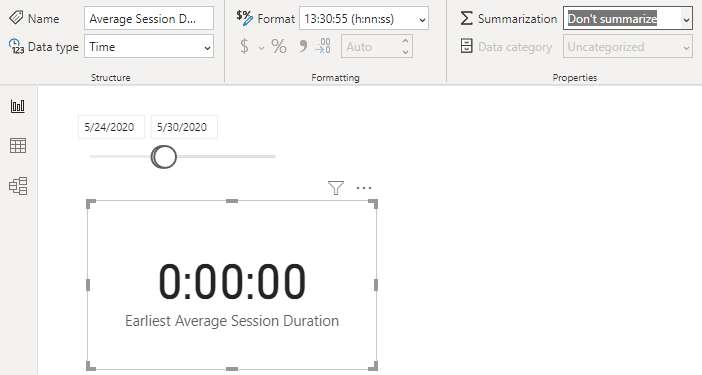Click the start date 5/24/2020 box
The image size is (702, 375).
coord(111,127)
